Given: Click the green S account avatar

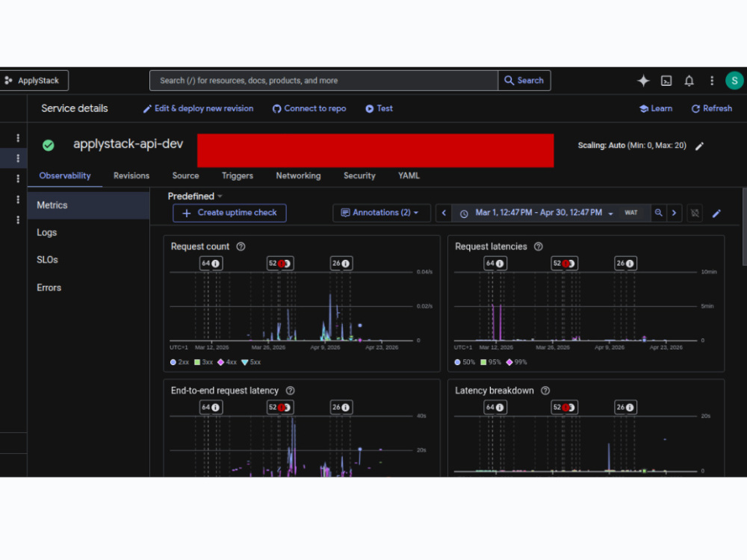Looking at the screenshot, I should pos(734,81).
